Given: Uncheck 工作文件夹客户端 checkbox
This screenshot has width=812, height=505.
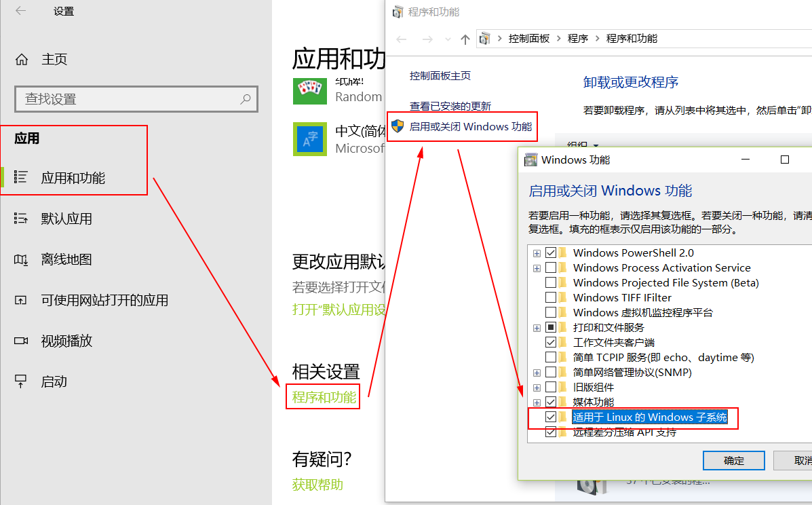Looking at the screenshot, I should [551, 342].
